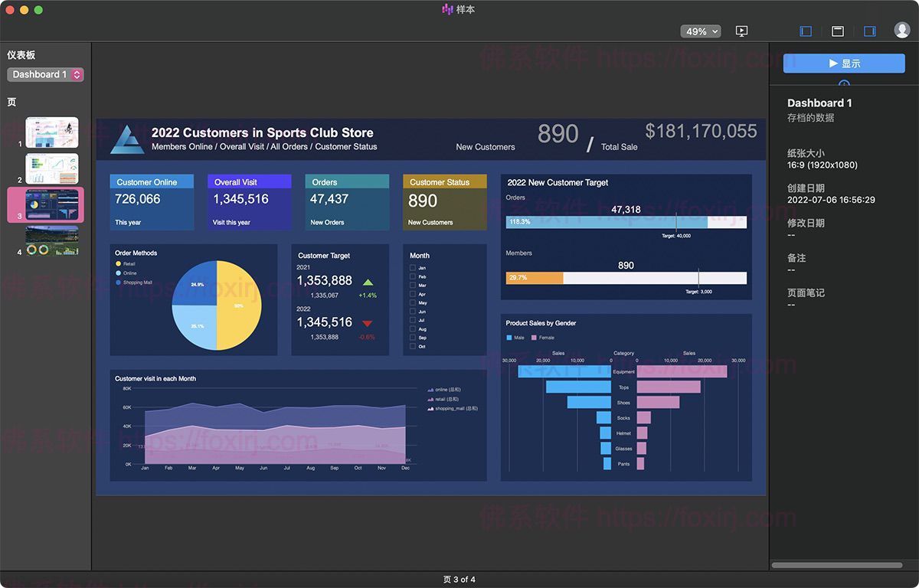
Task: Toggle the top panel layout icon
Action: 838,31
